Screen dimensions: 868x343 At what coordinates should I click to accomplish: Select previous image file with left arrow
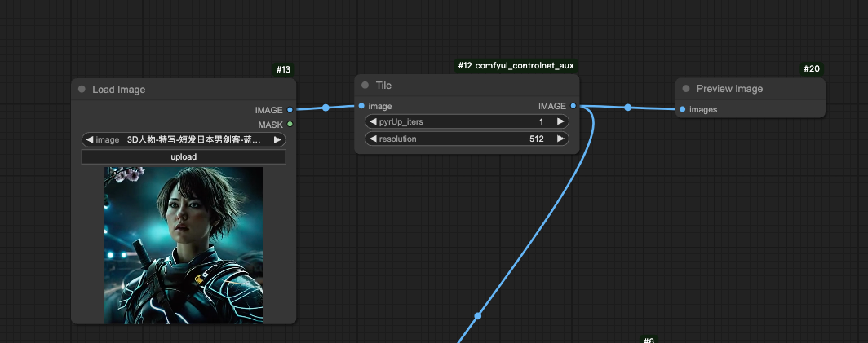click(x=90, y=140)
